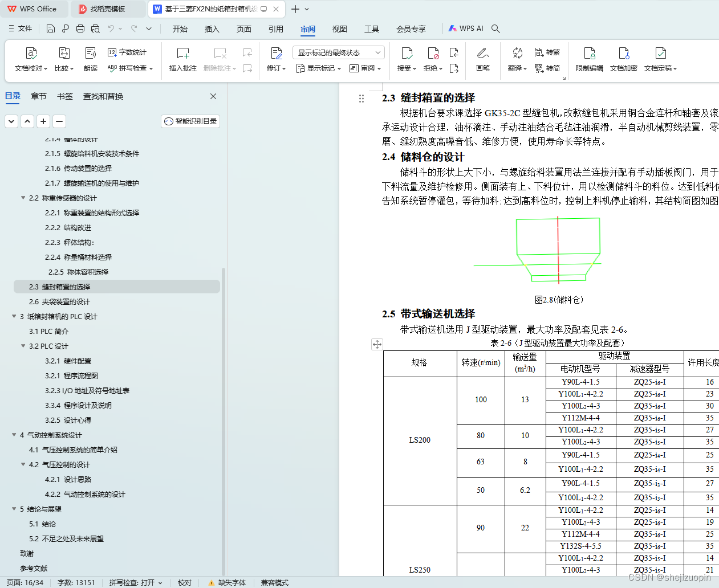This screenshot has width=719, height=588.
Task: Click the paragraph drag handle beside heading 2.3
Action: (361, 98)
